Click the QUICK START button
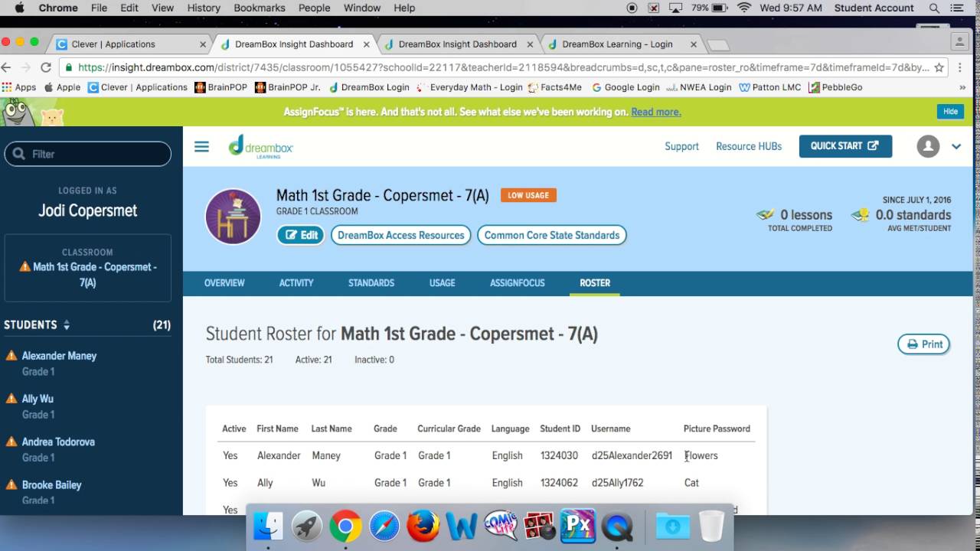 pyautogui.click(x=845, y=146)
